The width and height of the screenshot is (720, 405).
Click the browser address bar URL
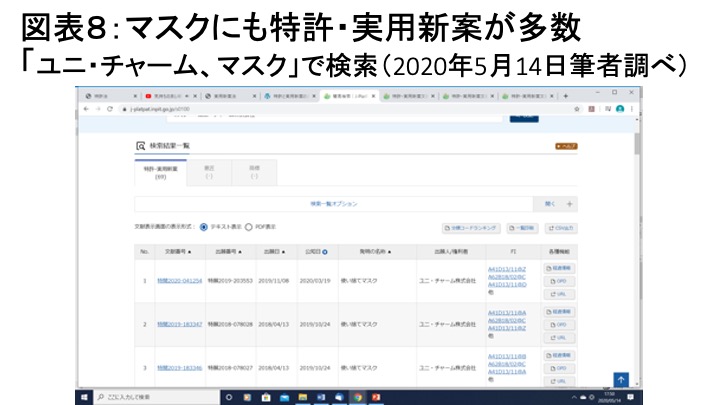pos(159,109)
